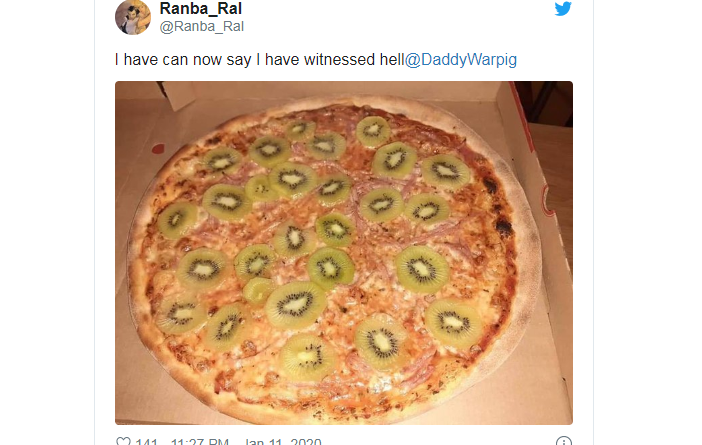Click the word "hell" before the mention

pyautogui.click(x=392, y=60)
